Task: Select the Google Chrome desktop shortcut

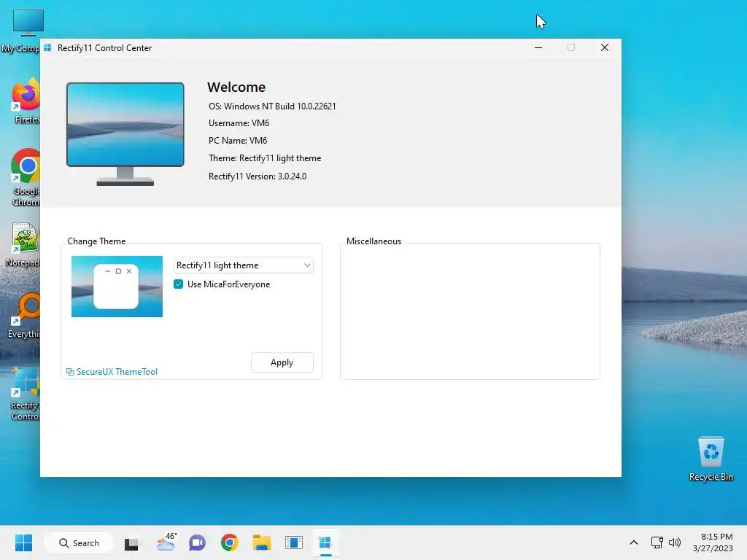Action: pyautogui.click(x=26, y=177)
